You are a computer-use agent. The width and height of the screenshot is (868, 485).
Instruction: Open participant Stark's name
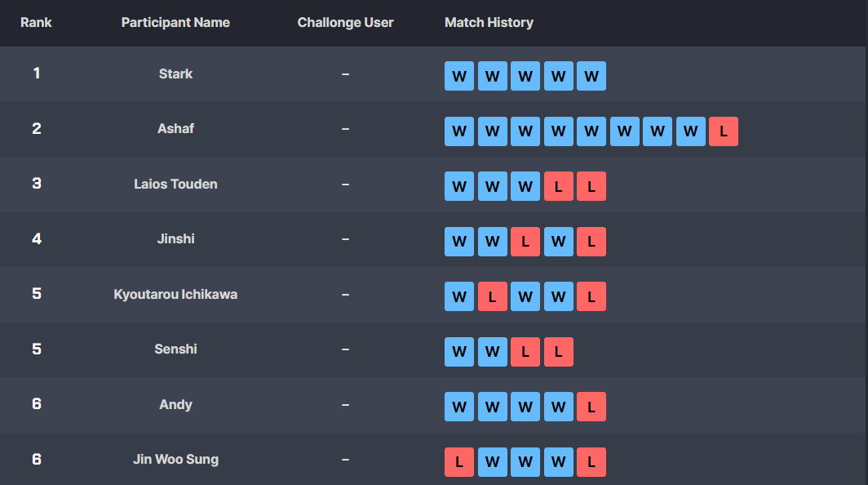coord(175,73)
